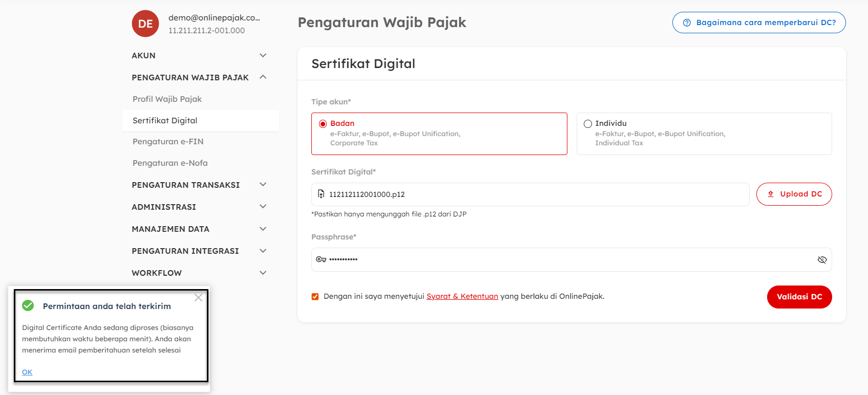Click the key icon in passphrase field

(321, 259)
